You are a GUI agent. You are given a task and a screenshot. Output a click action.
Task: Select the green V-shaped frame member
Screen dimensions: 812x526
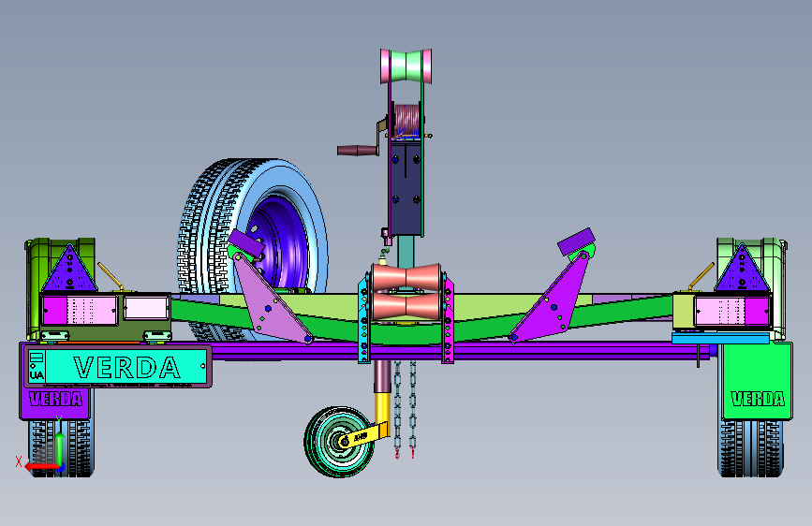pyautogui.click(x=406, y=334)
